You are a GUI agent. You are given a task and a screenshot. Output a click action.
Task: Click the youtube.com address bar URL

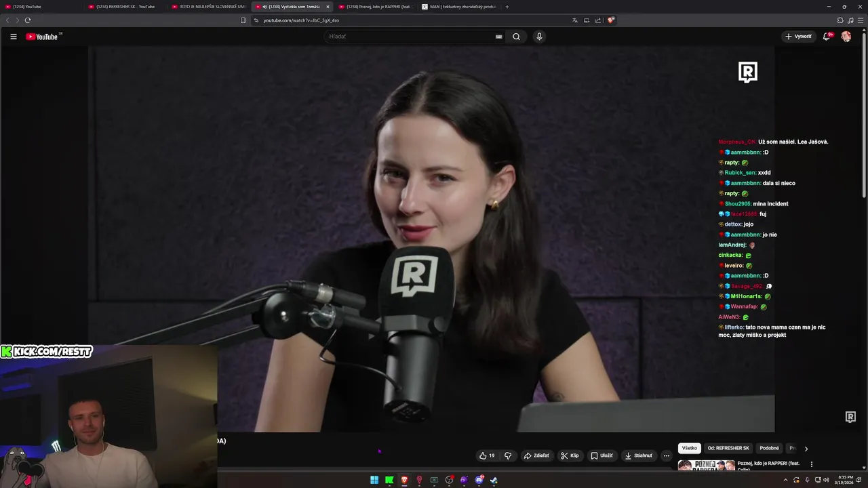point(301,20)
